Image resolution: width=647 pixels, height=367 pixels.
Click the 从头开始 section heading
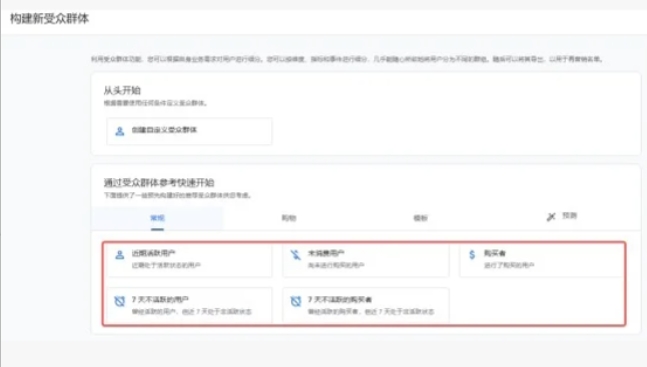tap(122, 90)
